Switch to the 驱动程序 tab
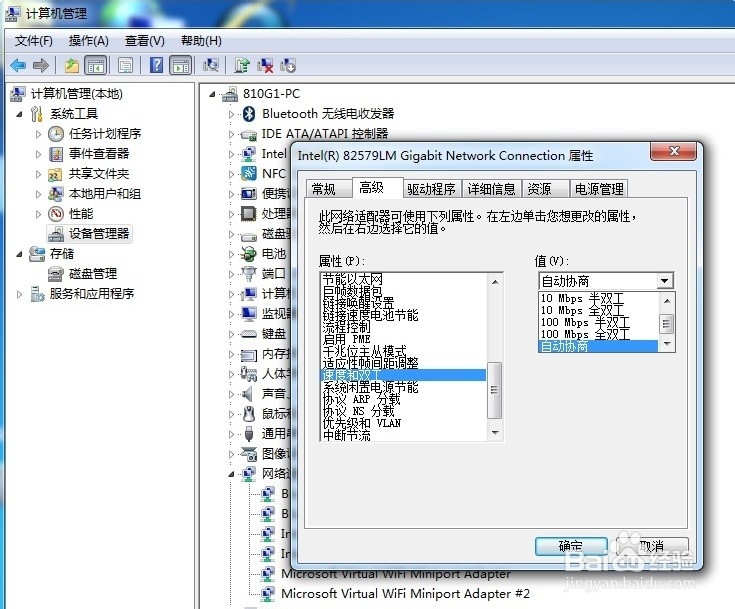The height and width of the screenshot is (609, 735). pyautogui.click(x=431, y=189)
